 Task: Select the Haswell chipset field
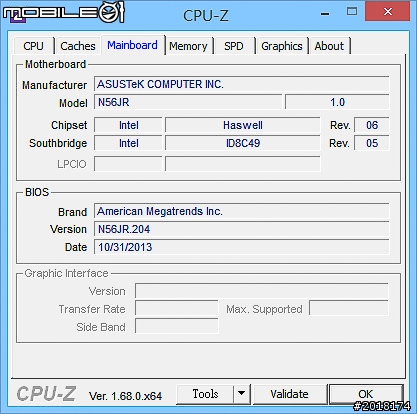[243, 125]
